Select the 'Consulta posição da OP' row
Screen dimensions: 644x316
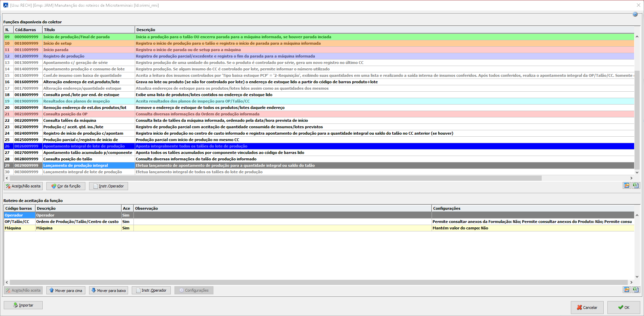(x=319, y=114)
